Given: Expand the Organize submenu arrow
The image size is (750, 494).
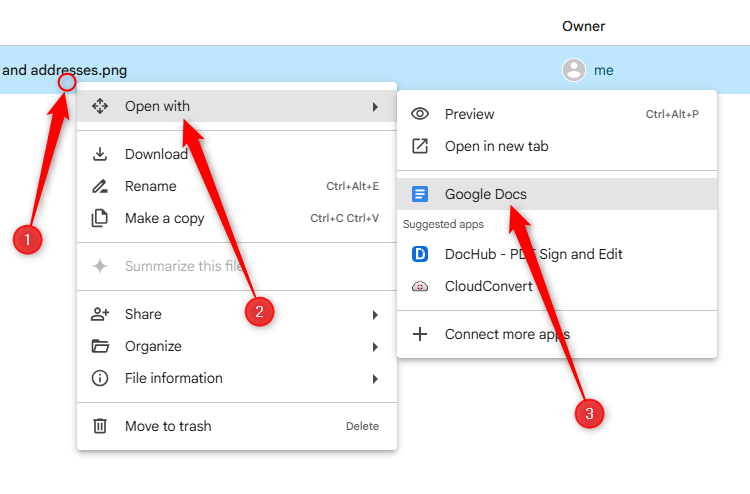Looking at the screenshot, I should [375, 346].
